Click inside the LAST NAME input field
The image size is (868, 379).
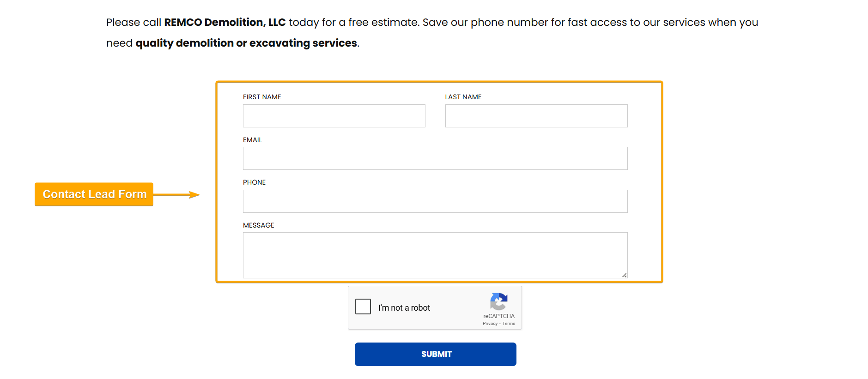[536, 115]
